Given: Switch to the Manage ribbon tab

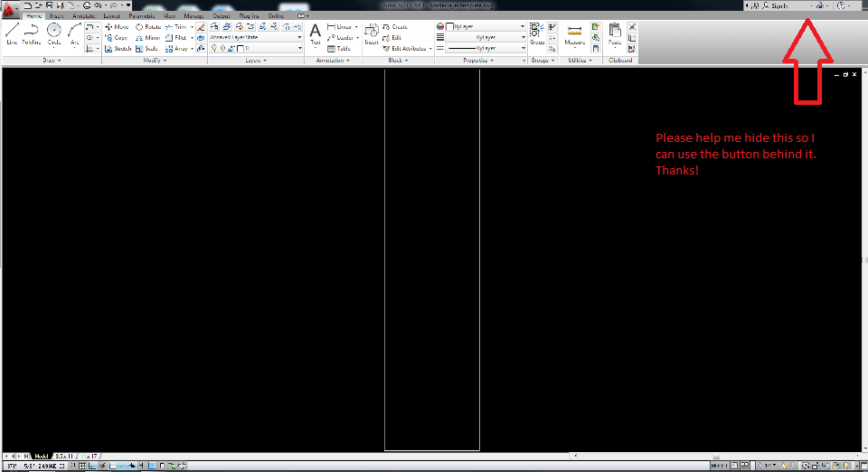Looking at the screenshot, I should point(193,16).
